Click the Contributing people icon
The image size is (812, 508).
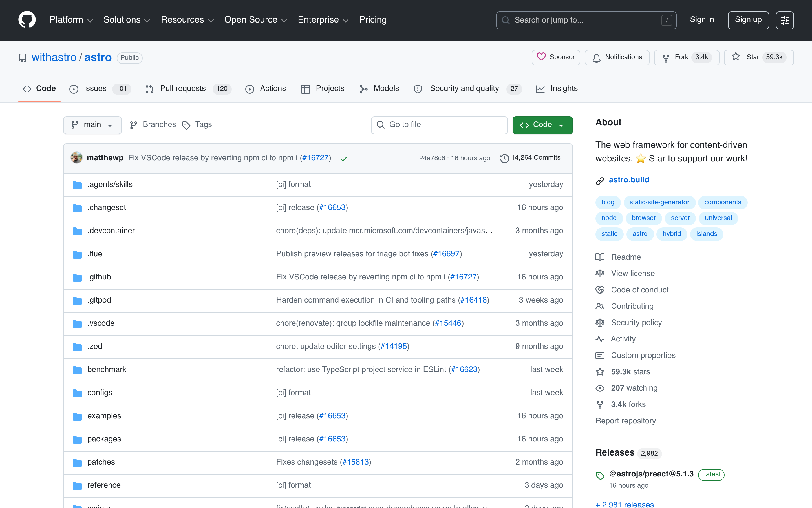600,306
